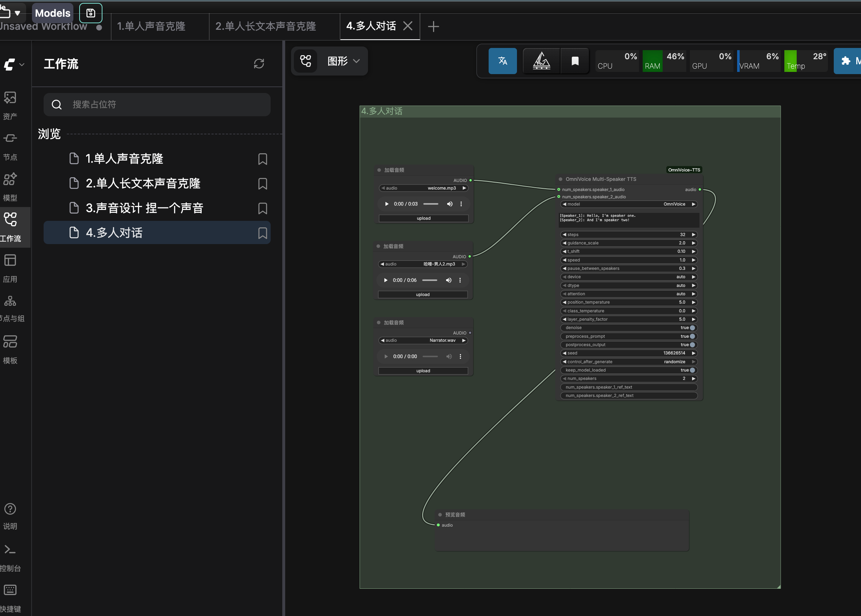Screen dimensions: 861x616
Task: Click upload button under Narrator.wav
Action: coord(423,371)
